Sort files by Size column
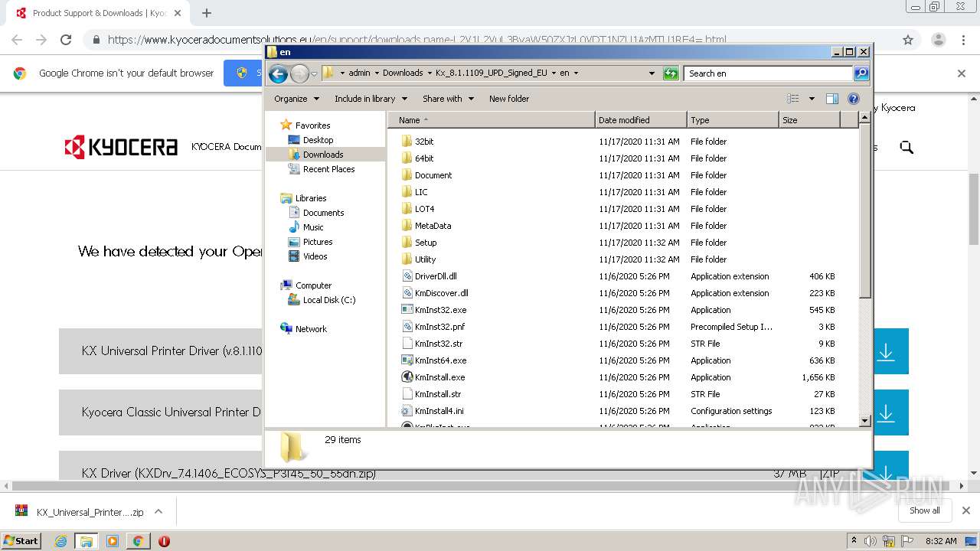The width and height of the screenshot is (980, 551). point(809,120)
